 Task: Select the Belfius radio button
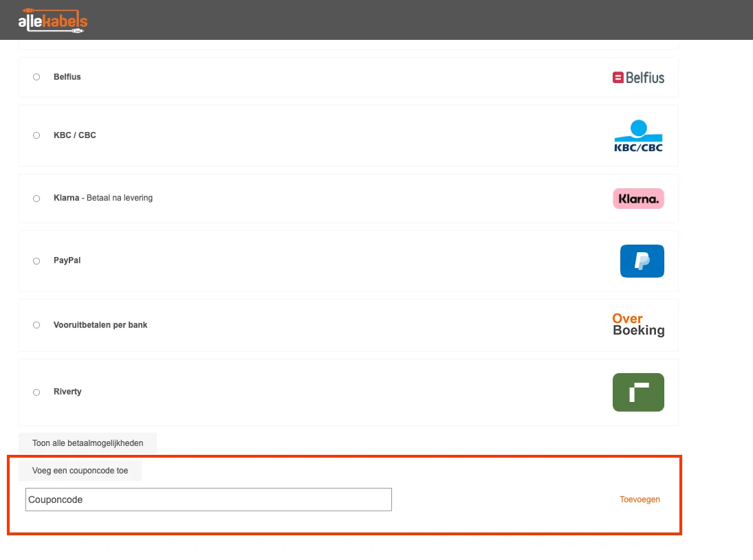[36, 77]
